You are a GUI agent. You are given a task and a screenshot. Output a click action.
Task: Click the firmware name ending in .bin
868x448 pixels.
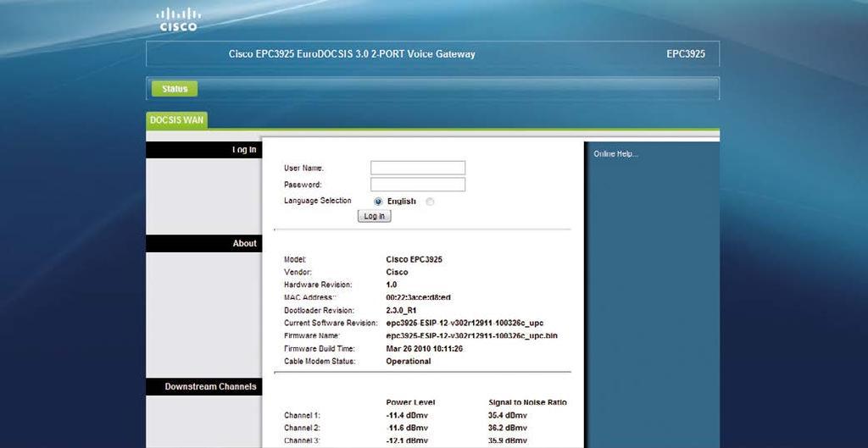click(x=471, y=335)
